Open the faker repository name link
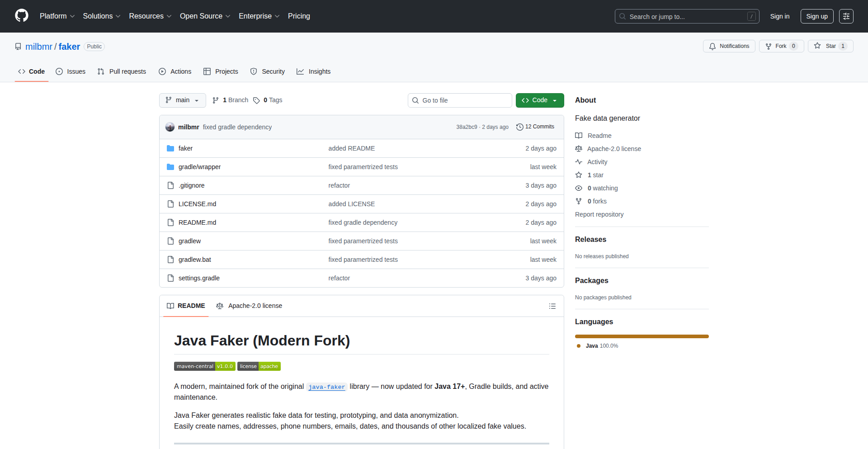Image resolution: width=868 pixels, height=449 pixels. click(69, 47)
